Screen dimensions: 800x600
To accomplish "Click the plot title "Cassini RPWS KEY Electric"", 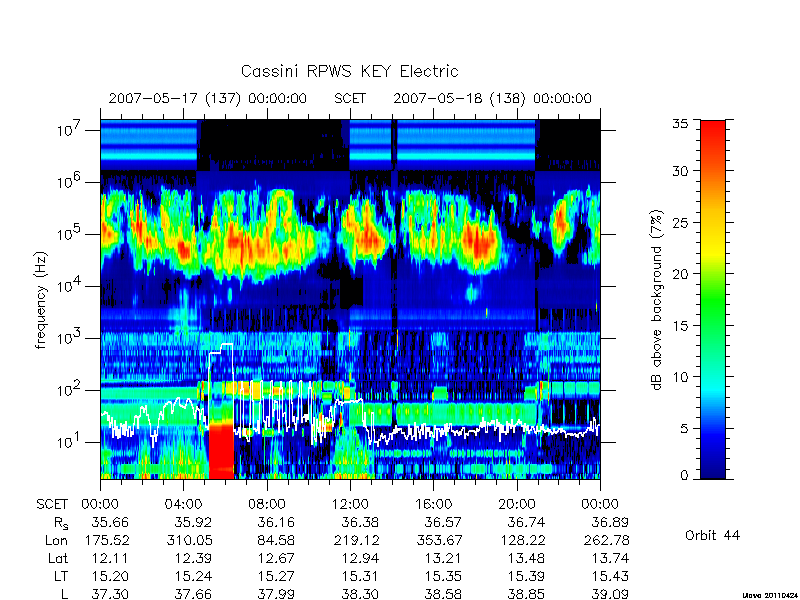I will point(349,71).
